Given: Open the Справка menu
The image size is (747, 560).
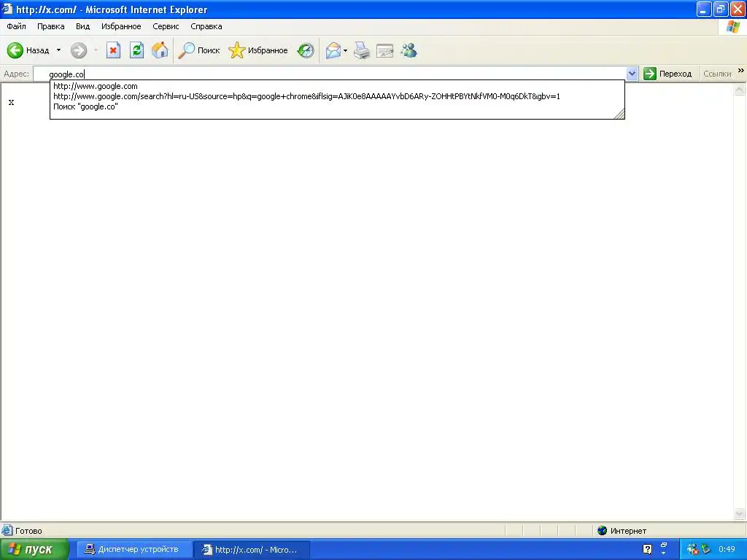Looking at the screenshot, I should (x=206, y=26).
